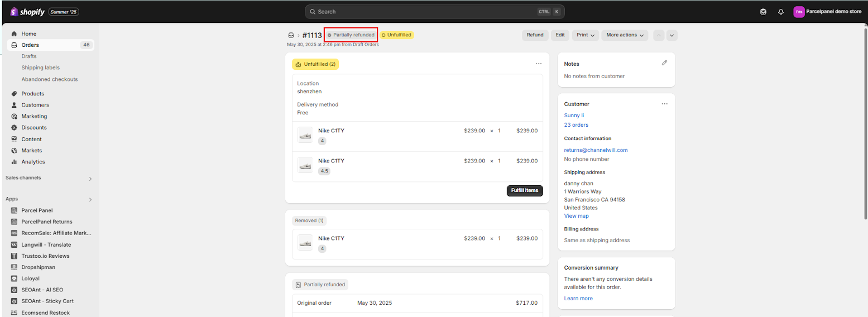Viewport: 868px width, 317px height.
Task: Click the Nike C1TY size 4.5 thumbnail
Action: click(x=305, y=165)
